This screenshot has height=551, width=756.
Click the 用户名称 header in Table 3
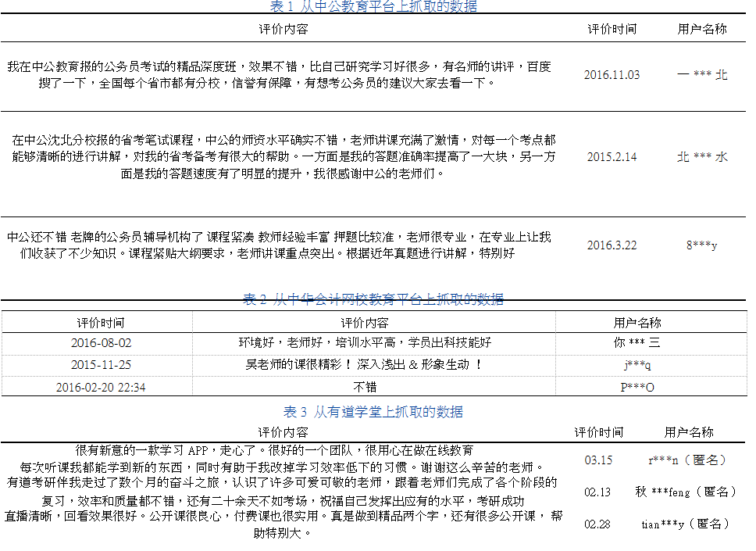pyautogui.click(x=689, y=432)
